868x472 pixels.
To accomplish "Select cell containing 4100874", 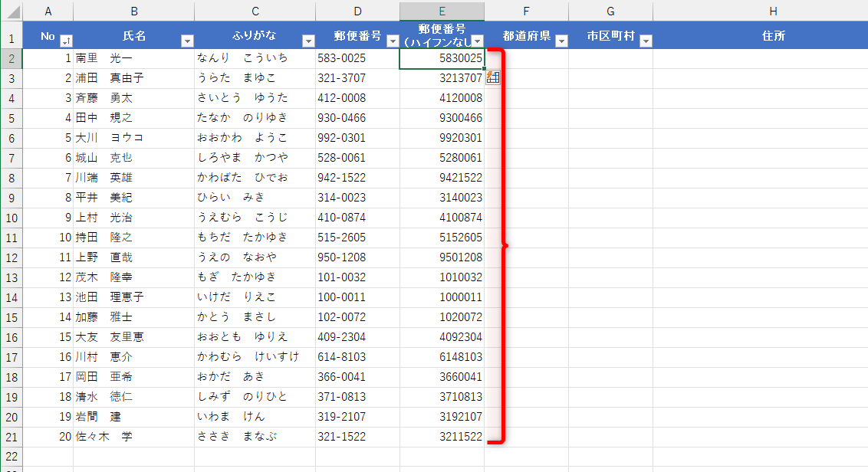I will click(442, 218).
